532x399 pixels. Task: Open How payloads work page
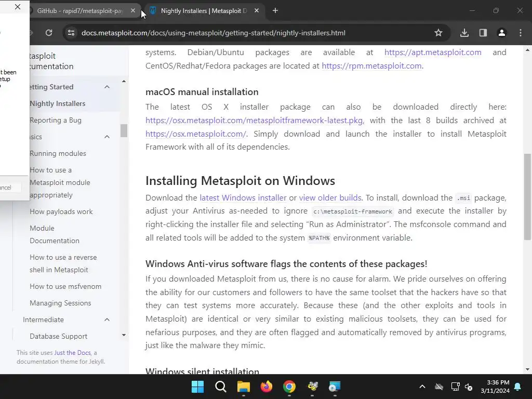tap(61, 212)
